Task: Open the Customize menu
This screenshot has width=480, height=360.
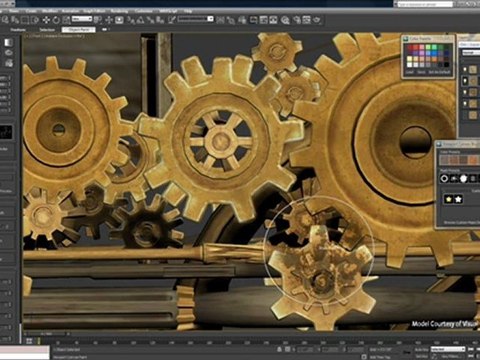Action: tap(144, 11)
